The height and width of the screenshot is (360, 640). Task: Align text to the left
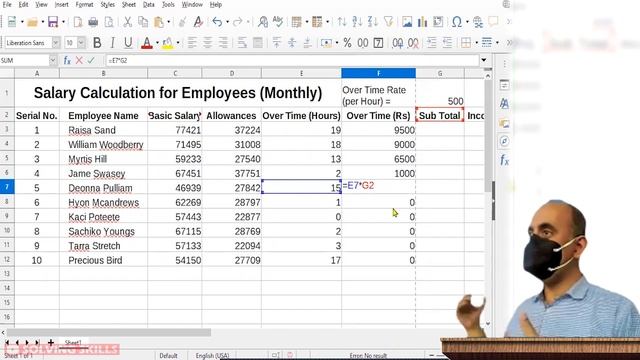[192, 42]
